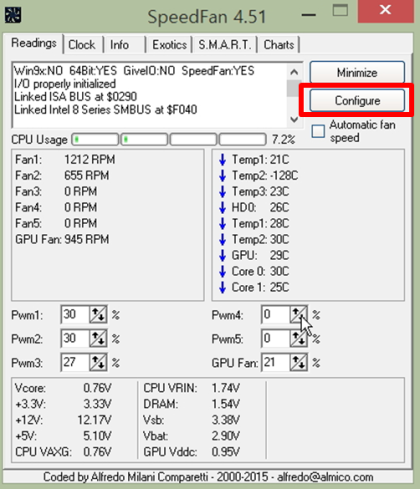Click the 7.2% CPU usage value
This screenshot has width=420, height=489.
click(x=283, y=139)
